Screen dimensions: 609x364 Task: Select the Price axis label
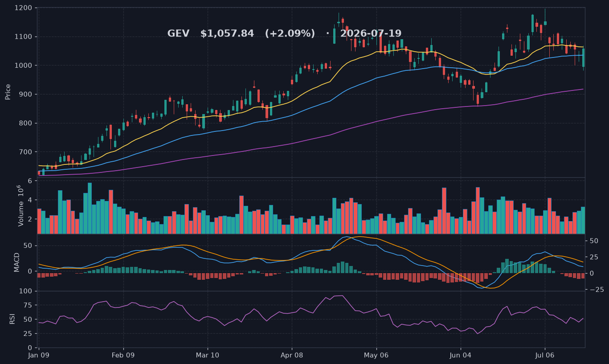(8, 91)
